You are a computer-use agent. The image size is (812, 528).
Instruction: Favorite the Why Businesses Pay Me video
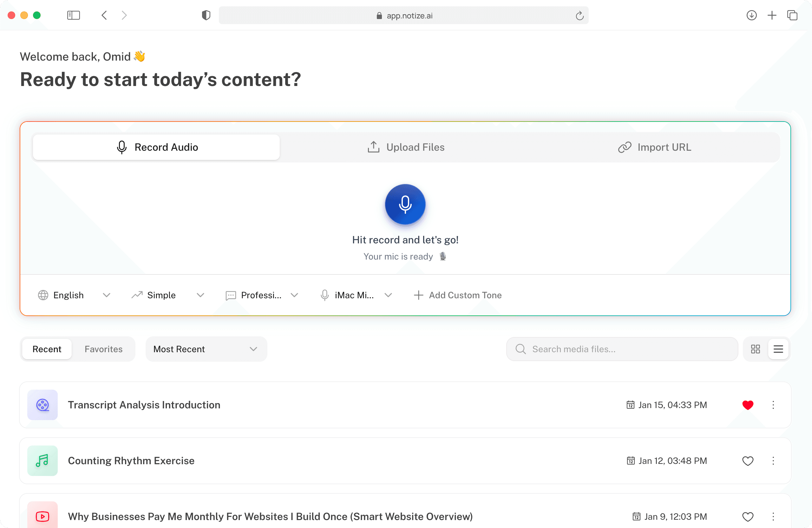[x=748, y=516]
